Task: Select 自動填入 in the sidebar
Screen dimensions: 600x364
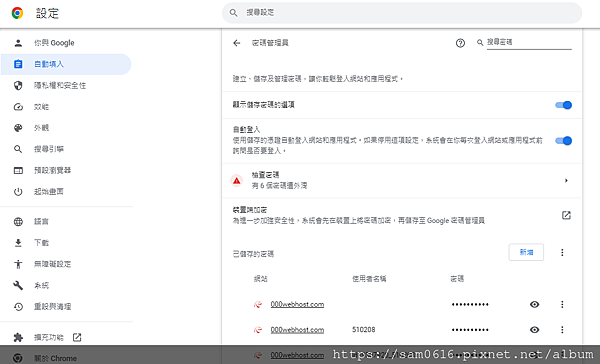Action: pos(66,64)
